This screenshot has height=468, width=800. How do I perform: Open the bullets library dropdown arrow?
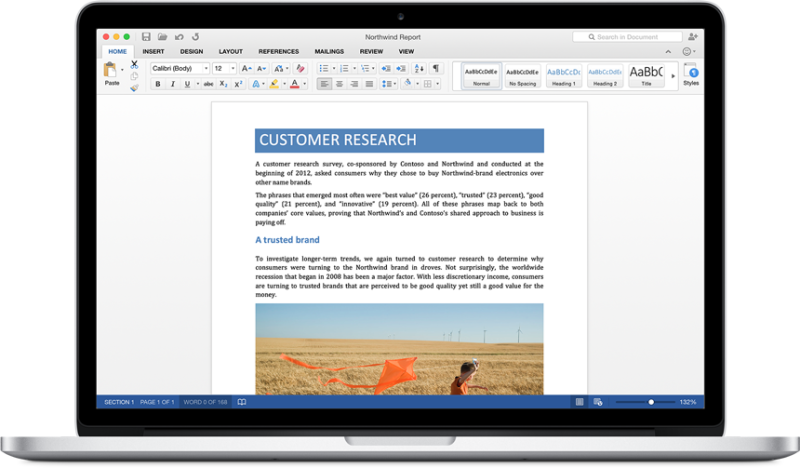(334, 68)
